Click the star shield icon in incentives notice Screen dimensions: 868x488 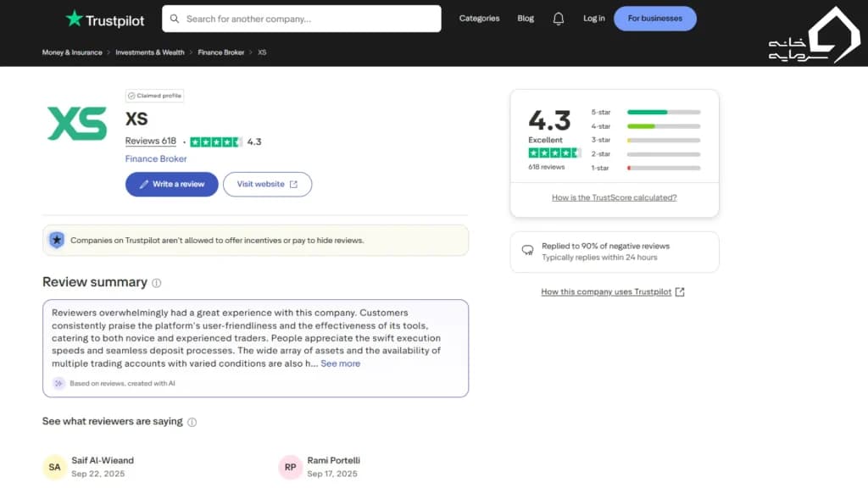[x=57, y=240]
